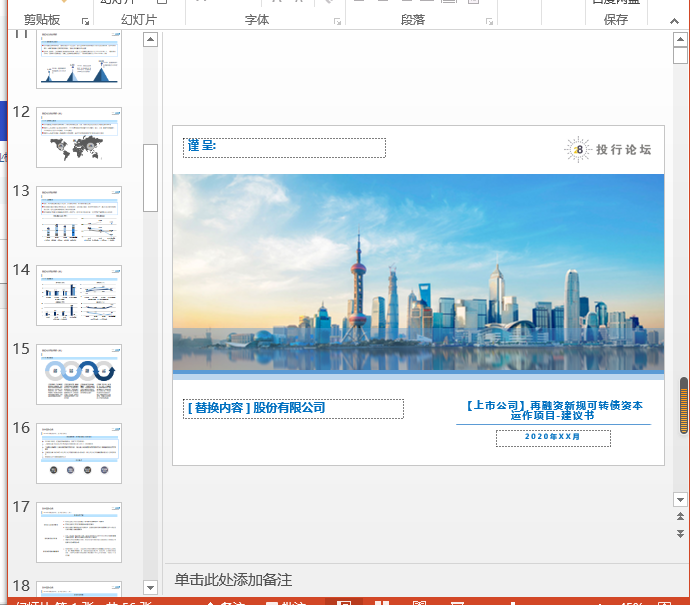Select slide 13 thumbnail
This screenshot has width=690, height=605.
(x=79, y=216)
